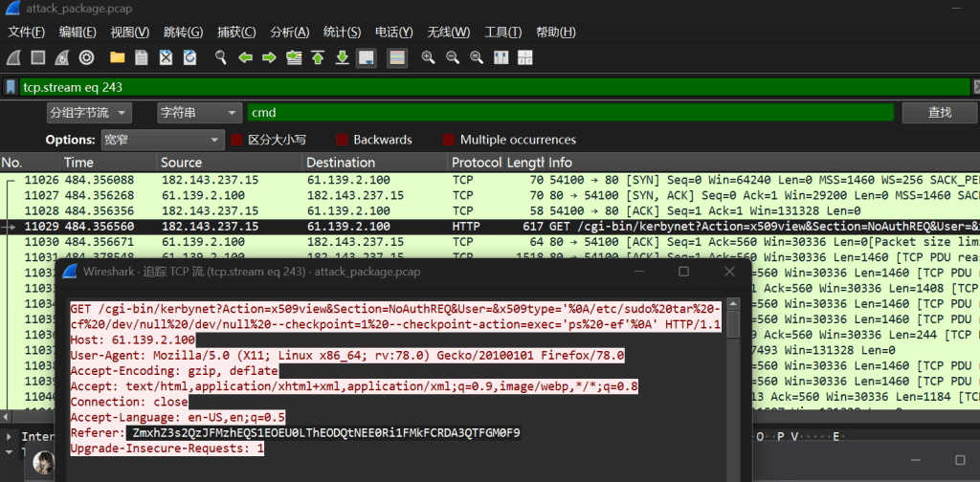Image resolution: width=980 pixels, height=482 pixels.
Task: Enable the 区分大小写 checkbox
Action: pyautogui.click(x=236, y=140)
